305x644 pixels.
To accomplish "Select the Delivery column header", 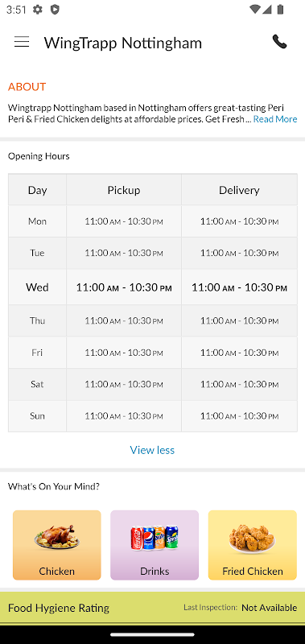I will pos(239,190).
